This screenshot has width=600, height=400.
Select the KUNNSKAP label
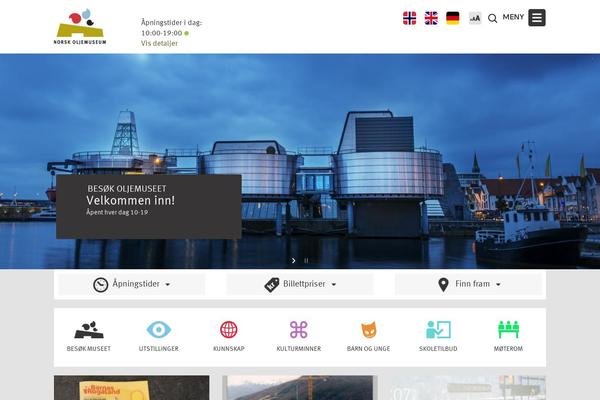tap(229, 349)
